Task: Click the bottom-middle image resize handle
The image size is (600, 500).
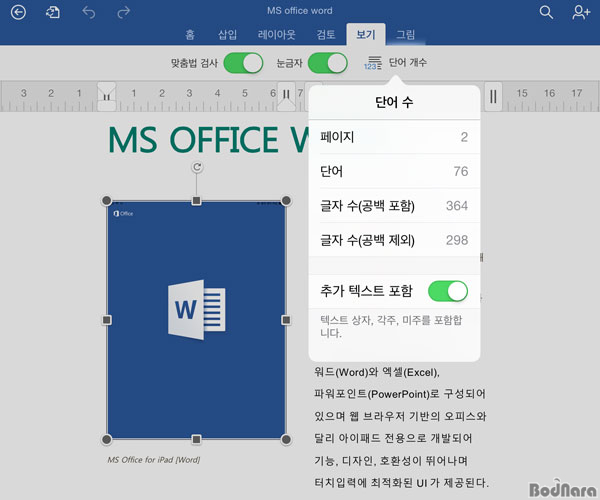Action: point(196,439)
